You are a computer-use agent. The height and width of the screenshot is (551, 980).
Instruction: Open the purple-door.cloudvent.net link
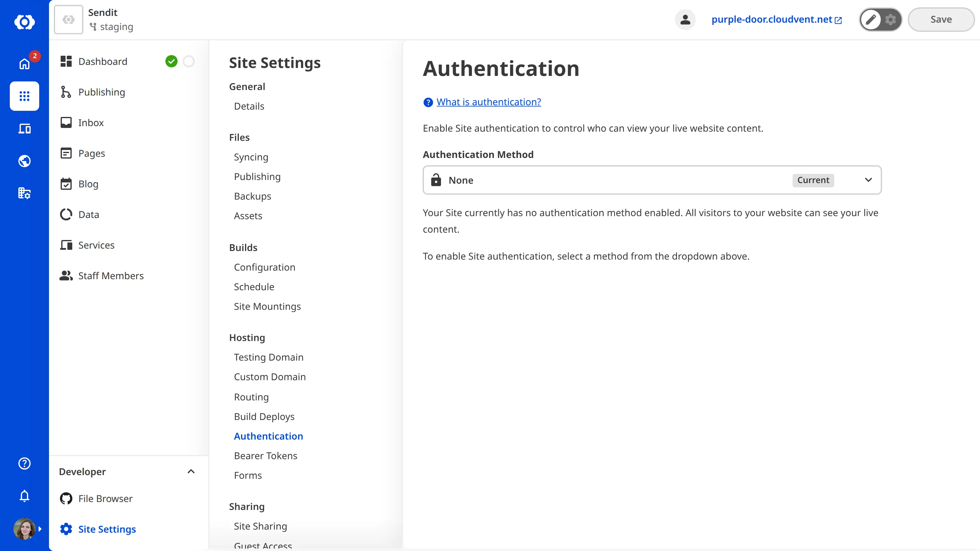click(776, 19)
